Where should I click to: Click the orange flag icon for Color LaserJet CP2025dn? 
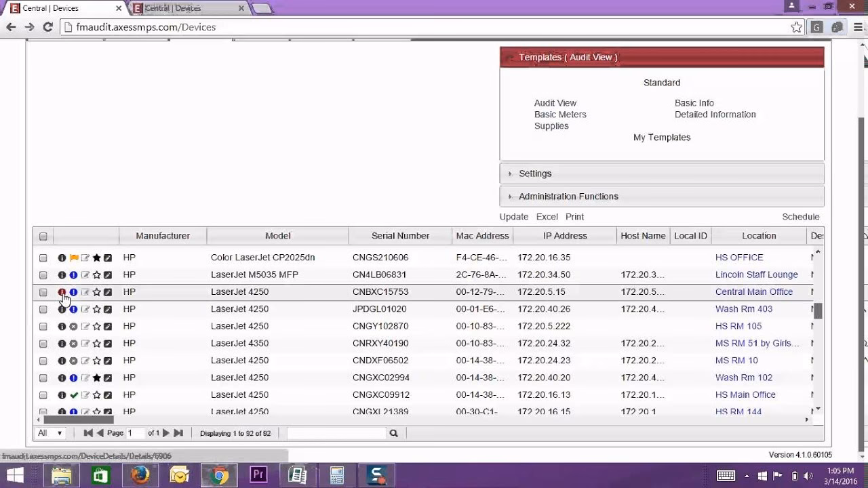tap(74, 258)
